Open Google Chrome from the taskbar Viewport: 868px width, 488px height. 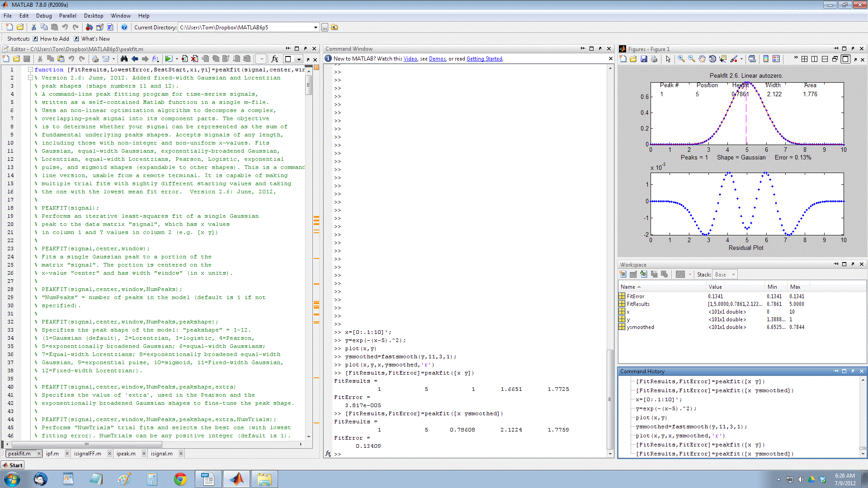[180, 479]
